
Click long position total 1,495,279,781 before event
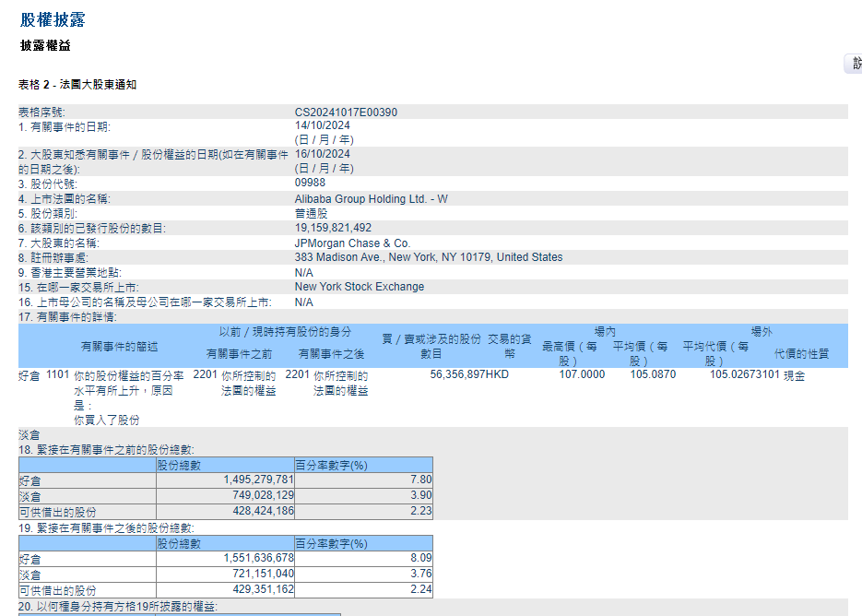[258, 480]
